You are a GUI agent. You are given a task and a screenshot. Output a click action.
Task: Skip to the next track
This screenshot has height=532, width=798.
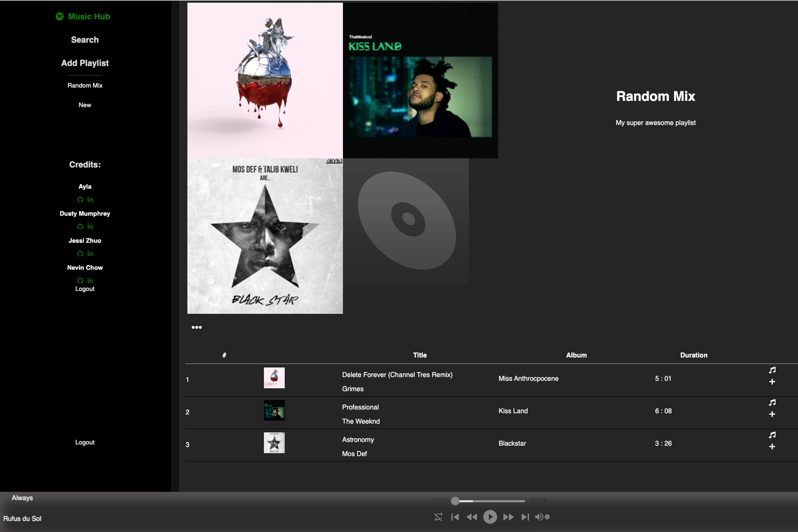(525, 517)
